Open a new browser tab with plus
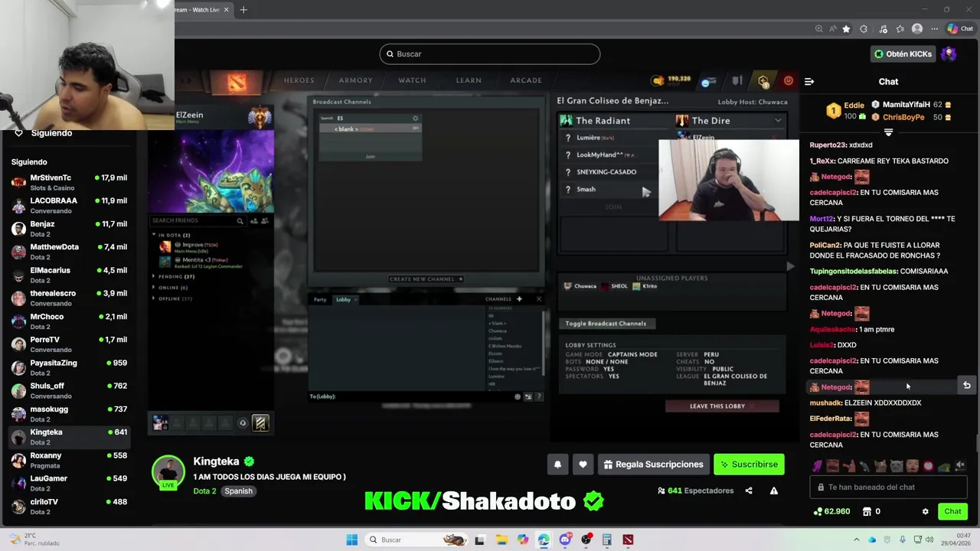The height and width of the screenshot is (551, 980). (x=243, y=9)
